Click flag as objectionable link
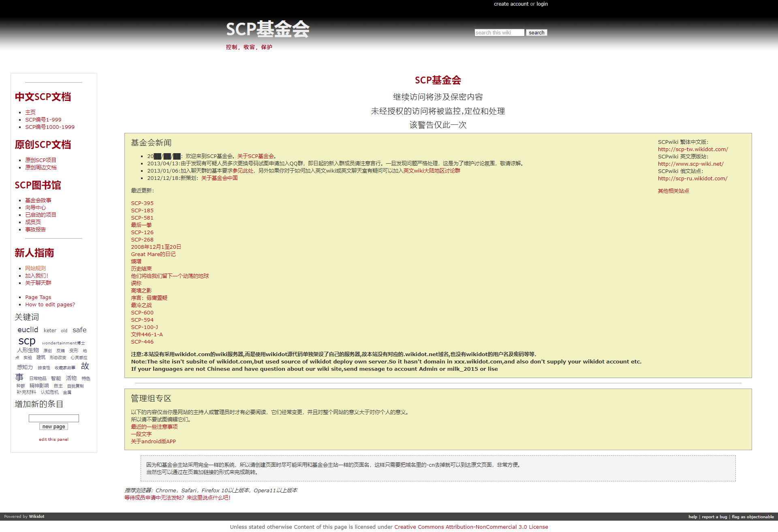778x532 pixels. tap(752, 517)
